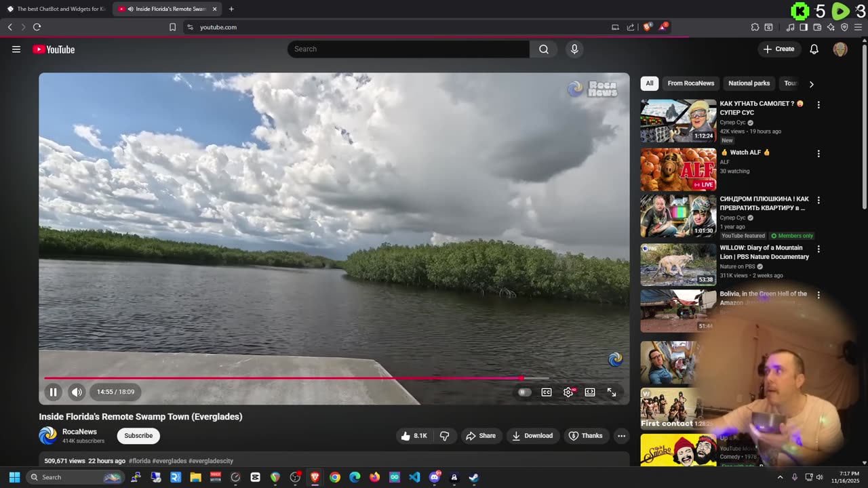
Task: Open Windows Start menu
Action: coord(14,477)
